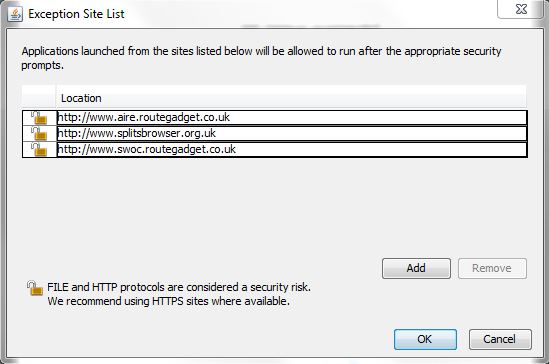Click the blank icon column header left of Location

click(39, 96)
